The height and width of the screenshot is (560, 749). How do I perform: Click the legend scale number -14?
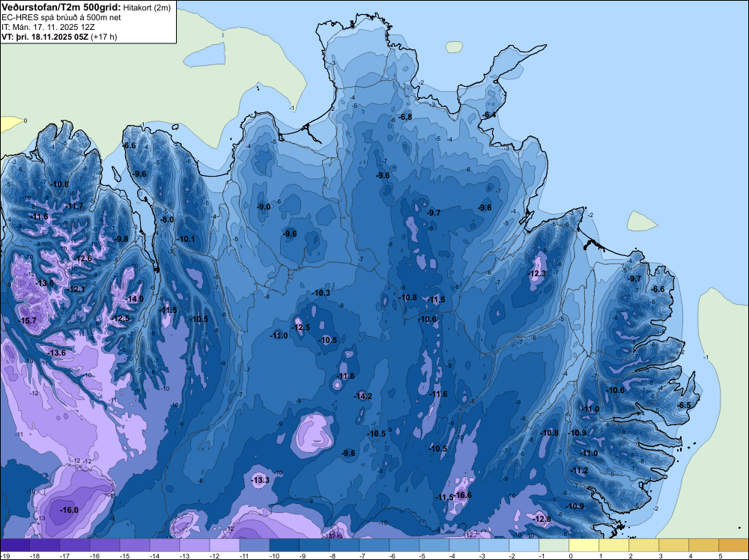(x=154, y=556)
